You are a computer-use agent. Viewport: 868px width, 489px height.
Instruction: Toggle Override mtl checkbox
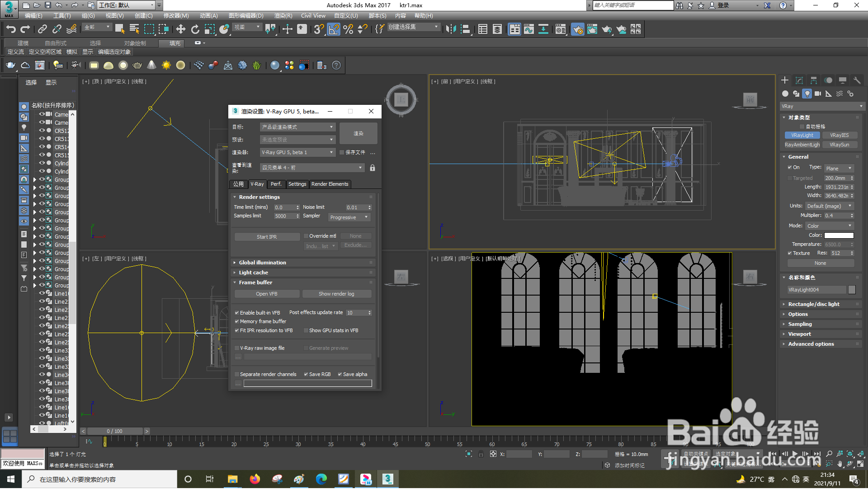306,236
